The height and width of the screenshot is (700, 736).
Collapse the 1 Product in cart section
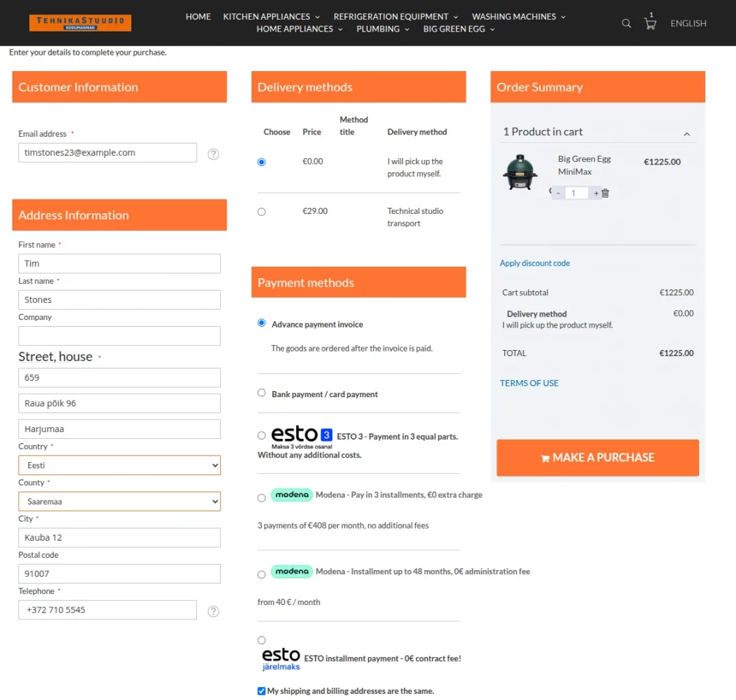pyautogui.click(x=686, y=134)
